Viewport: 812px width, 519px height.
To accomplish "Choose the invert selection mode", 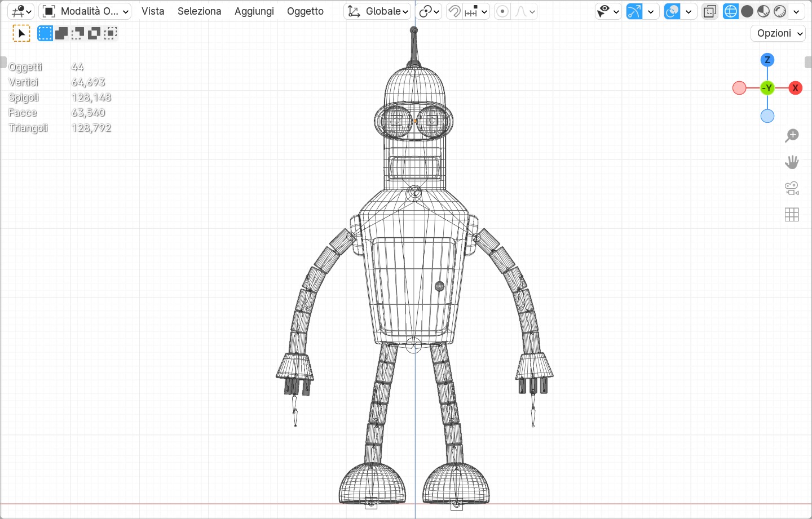I will 94,33.
